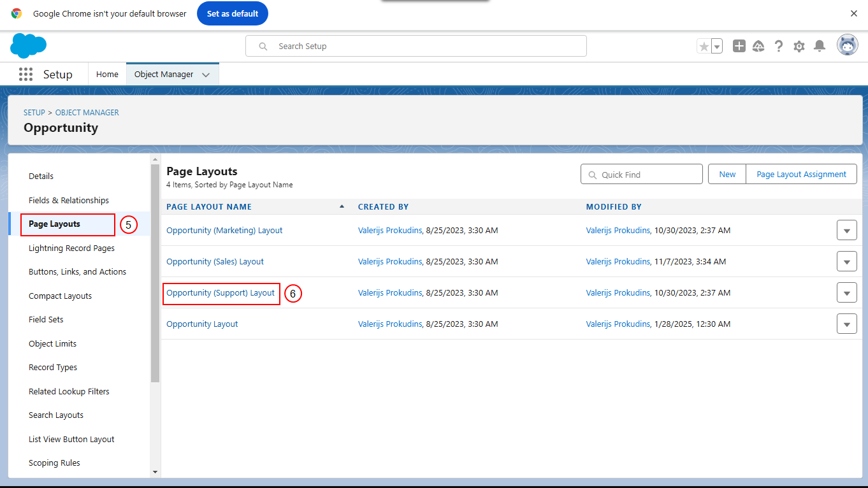This screenshot has height=488, width=868.
Task: Open the App Launcher grid icon
Action: pyautogui.click(x=25, y=74)
